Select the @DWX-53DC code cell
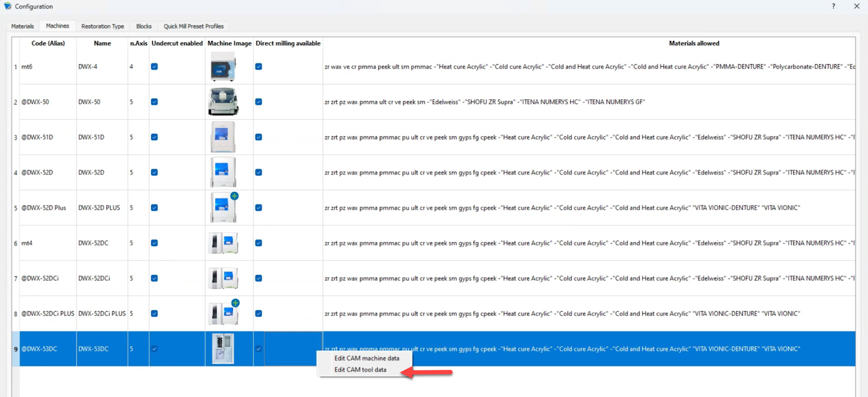Viewport: 868px width, 397px height. (x=48, y=349)
